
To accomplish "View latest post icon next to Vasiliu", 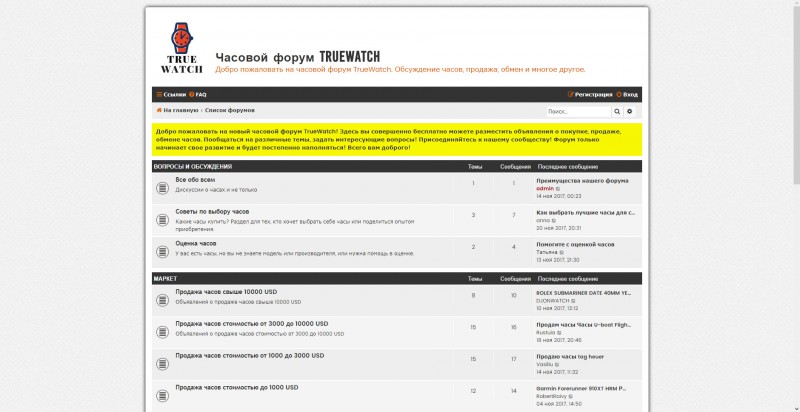I will [557, 365].
